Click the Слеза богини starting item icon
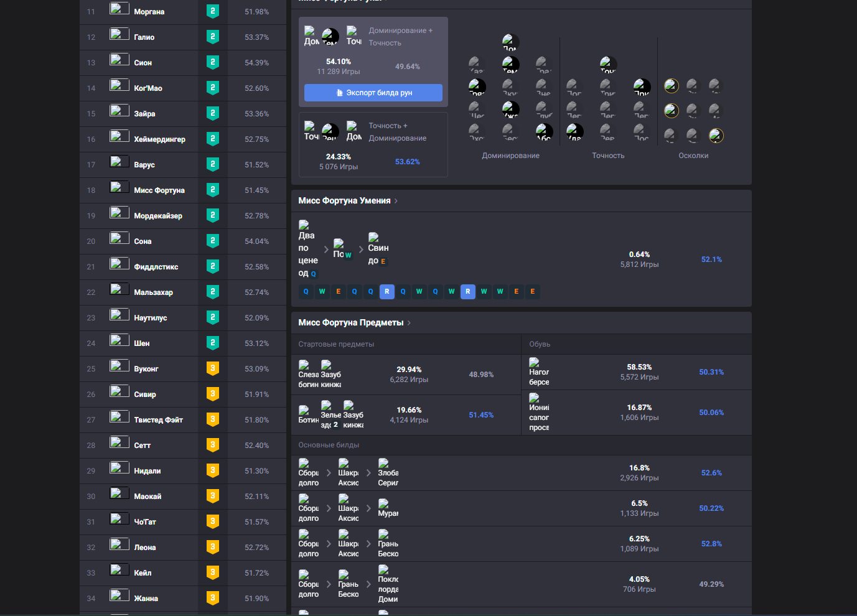 308,375
